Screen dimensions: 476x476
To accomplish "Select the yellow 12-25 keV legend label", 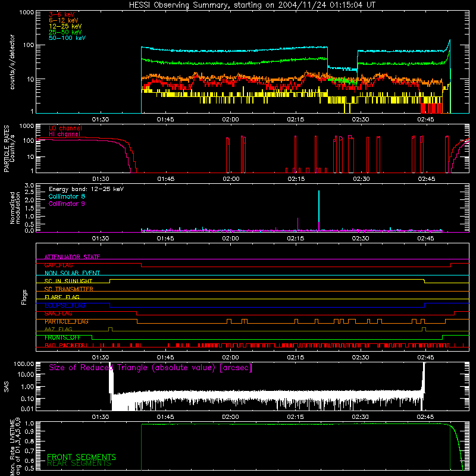I will pos(65,26).
